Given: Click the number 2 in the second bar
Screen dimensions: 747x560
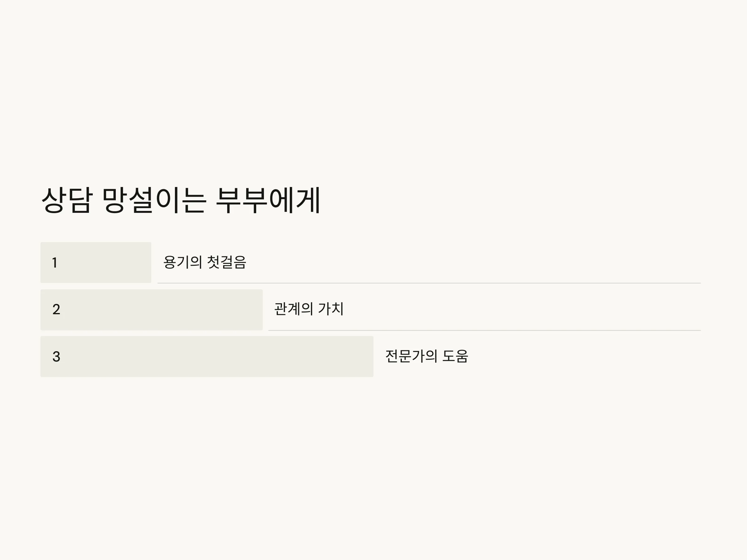Looking at the screenshot, I should click(x=56, y=310).
